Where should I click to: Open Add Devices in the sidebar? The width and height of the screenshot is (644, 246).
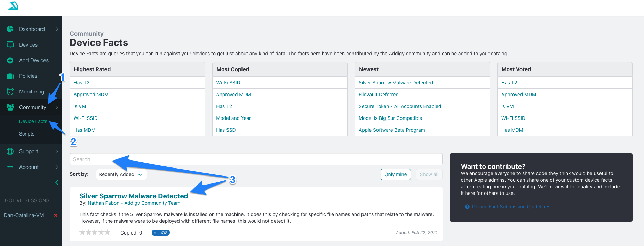coord(34,60)
